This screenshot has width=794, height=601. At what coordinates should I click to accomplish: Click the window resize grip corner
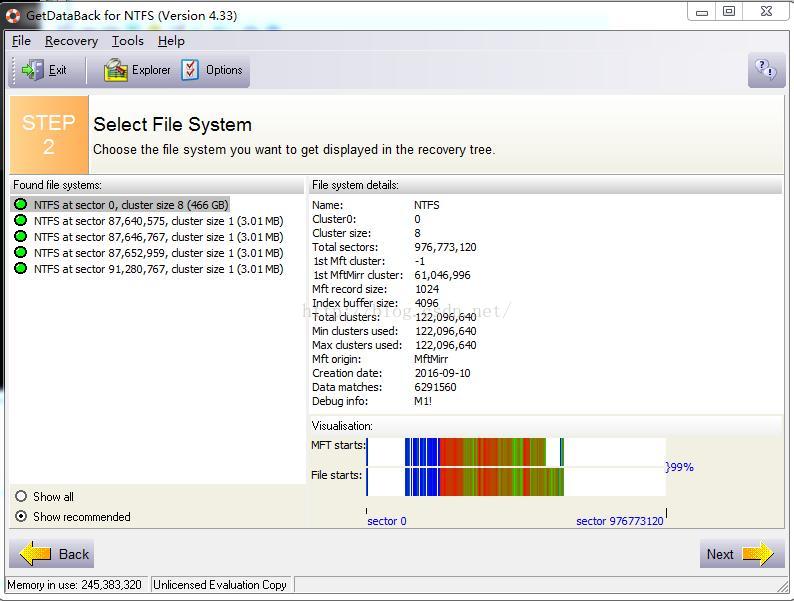[x=783, y=586]
